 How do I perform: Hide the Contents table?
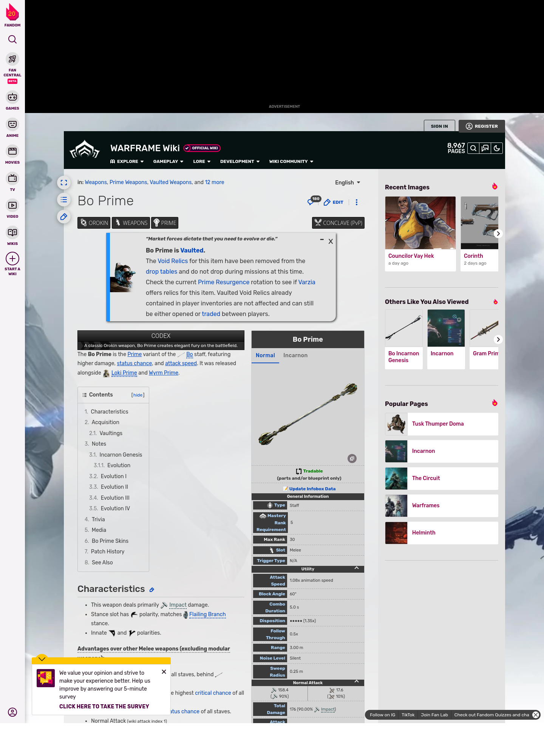138,395
